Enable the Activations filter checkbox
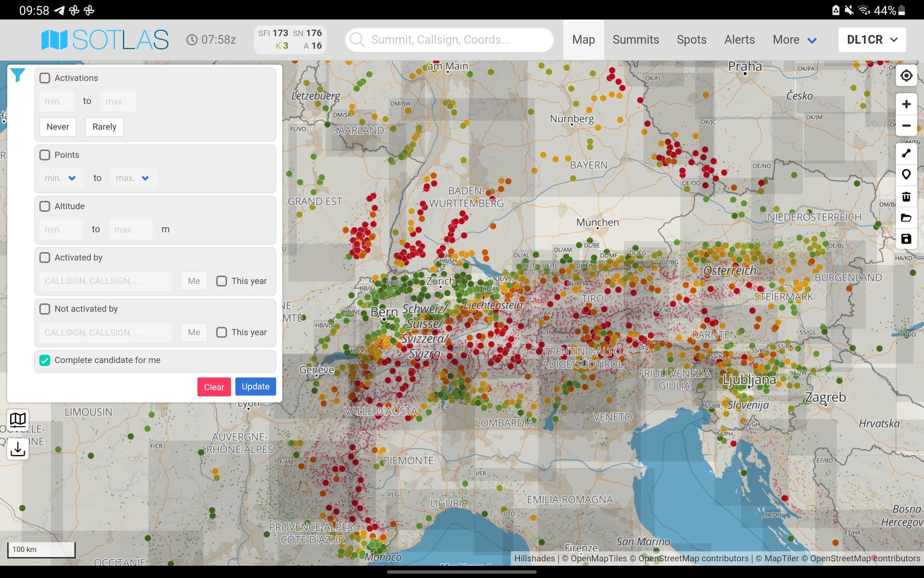The height and width of the screenshot is (578, 924). click(x=45, y=78)
